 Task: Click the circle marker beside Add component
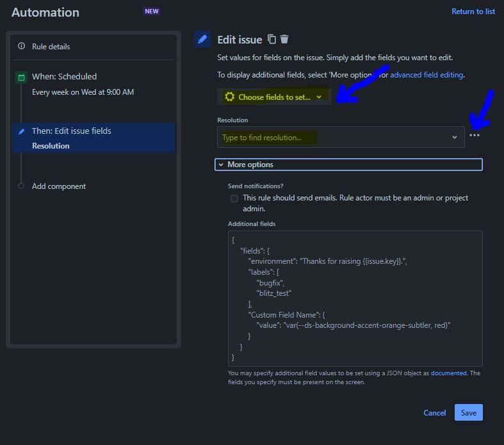click(21, 186)
